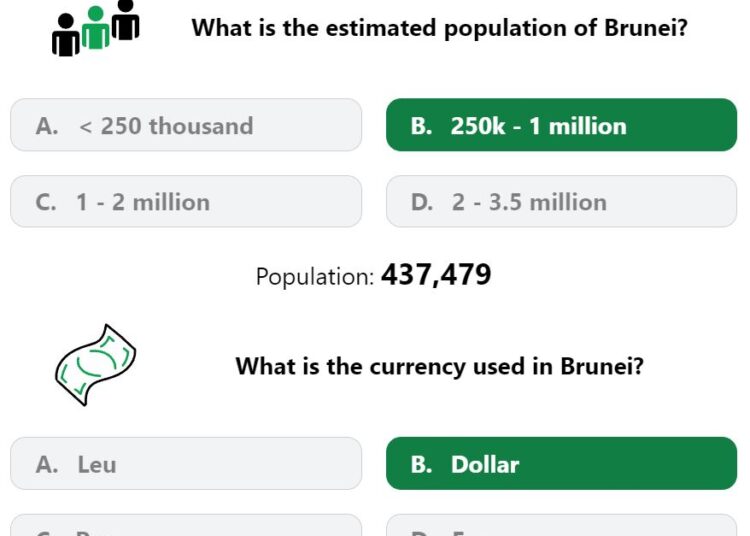Click the leftmost black person figure
This screenshot has width=750, height=536.
(66, 35)
